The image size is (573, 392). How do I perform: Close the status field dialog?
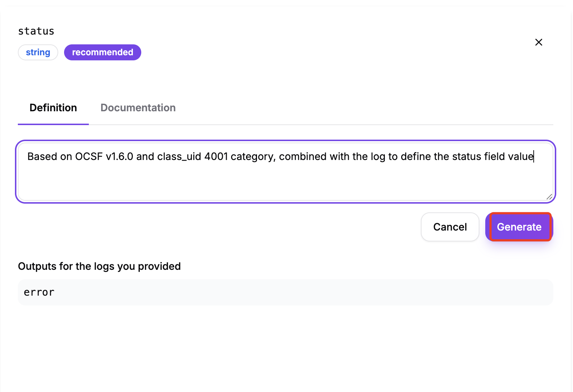click(539, 42)
